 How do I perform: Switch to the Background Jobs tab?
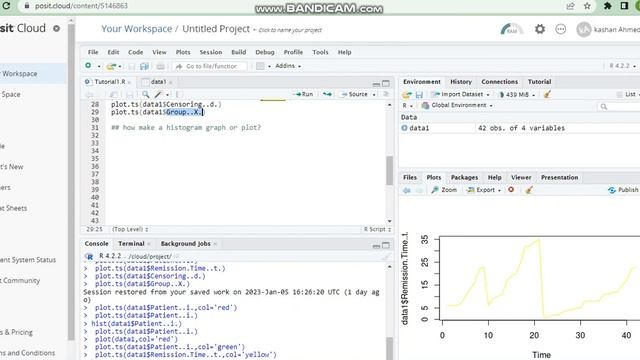[x=185, y=243]
